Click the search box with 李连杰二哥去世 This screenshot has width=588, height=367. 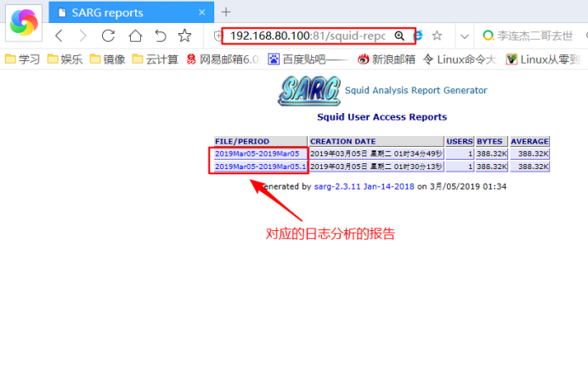(x=534, y=36)
